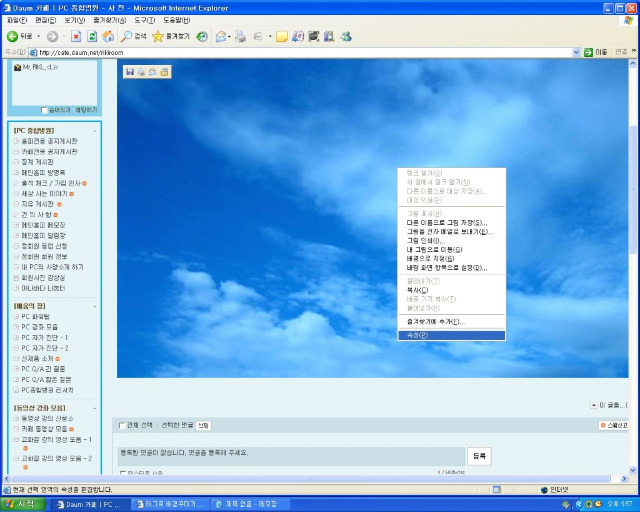Stop page loading with red X icon

(x=76, y=37)
